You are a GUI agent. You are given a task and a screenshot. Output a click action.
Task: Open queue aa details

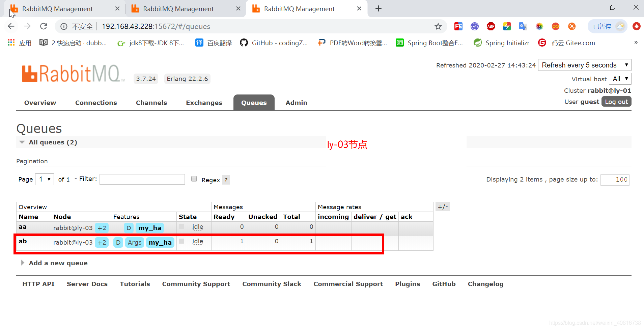[x=23, y=227]
